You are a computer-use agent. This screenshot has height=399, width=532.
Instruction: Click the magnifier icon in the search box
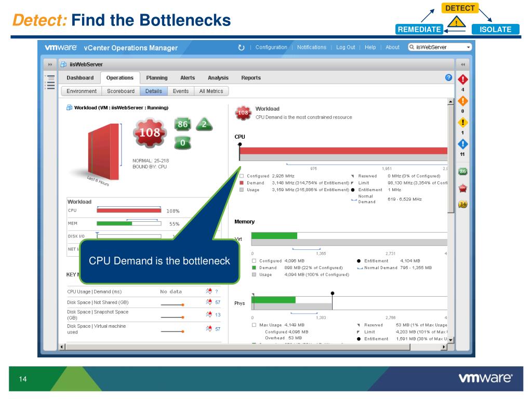click(411, 47)
